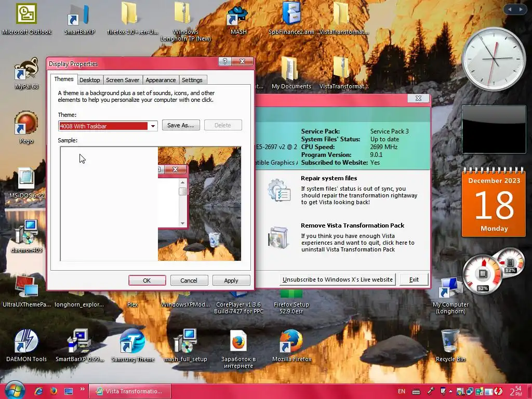Click the December 2023 calendar gadget
Image resolution: width=532 pixels, height=399 pixels.
(494, 202)
